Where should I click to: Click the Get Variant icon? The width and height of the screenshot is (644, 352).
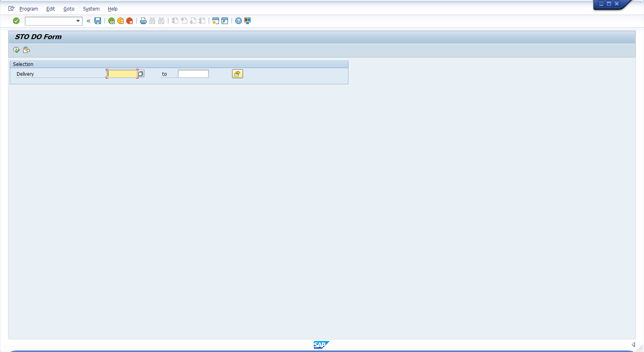point(26,50)
